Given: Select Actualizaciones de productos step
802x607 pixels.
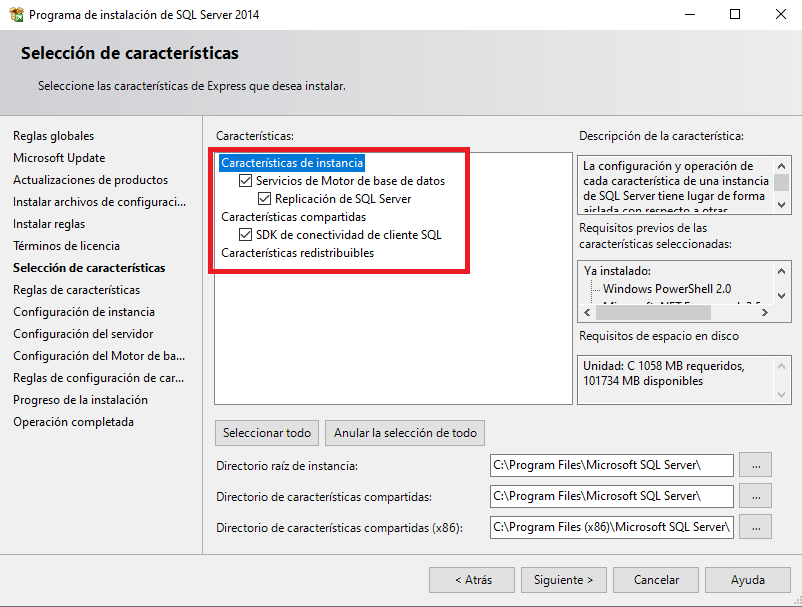Looking at the screenshot, I should click(91, 180).
